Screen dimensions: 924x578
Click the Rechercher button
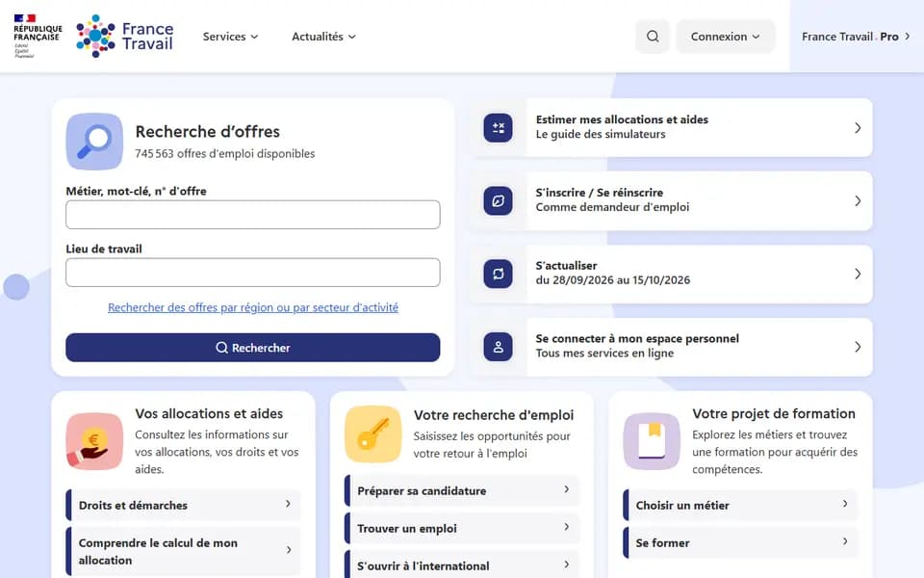(x=253, y=348)
